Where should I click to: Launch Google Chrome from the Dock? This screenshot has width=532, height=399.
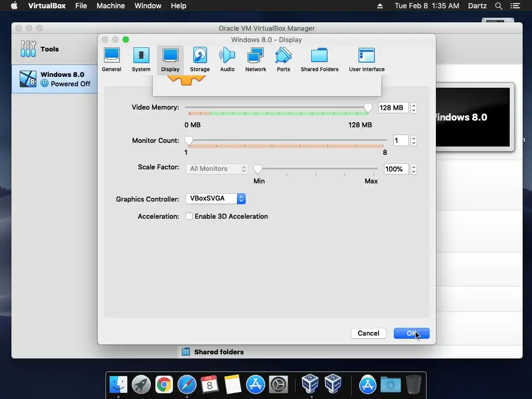click(164, 384)
